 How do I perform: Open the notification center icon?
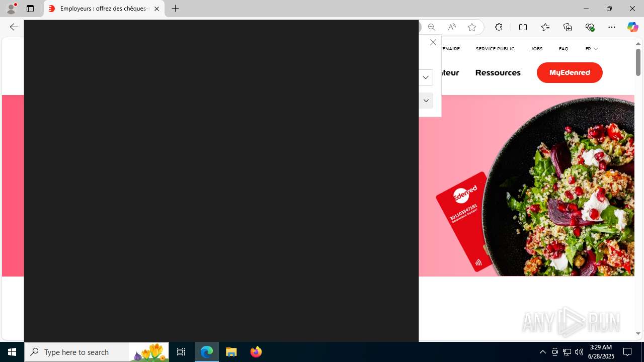[x=627, y=352]
